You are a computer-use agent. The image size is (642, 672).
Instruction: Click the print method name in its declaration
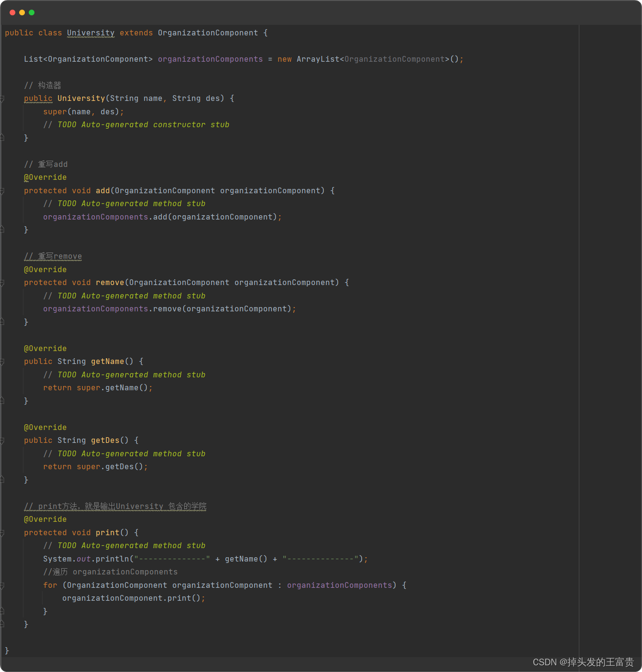pos(108,533)
